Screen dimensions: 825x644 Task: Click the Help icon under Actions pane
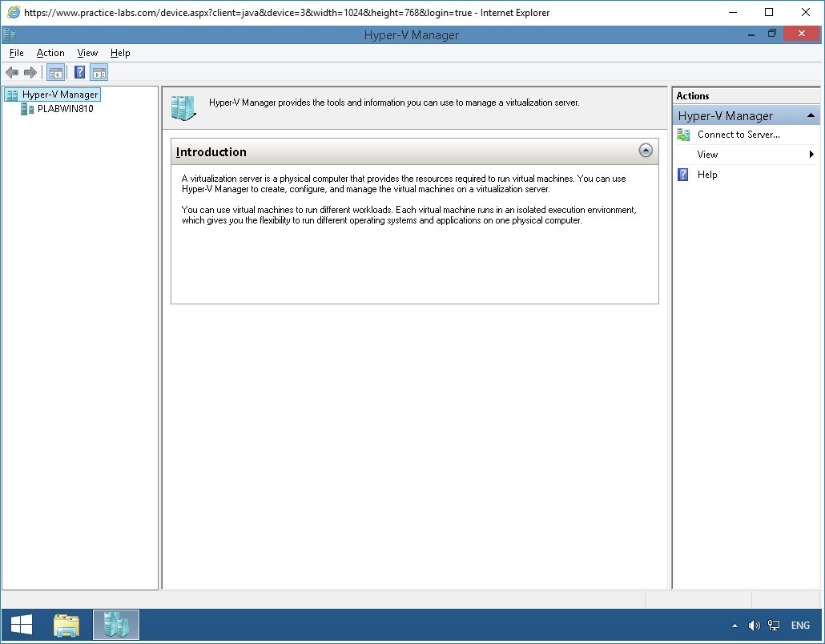pos(682,175)
